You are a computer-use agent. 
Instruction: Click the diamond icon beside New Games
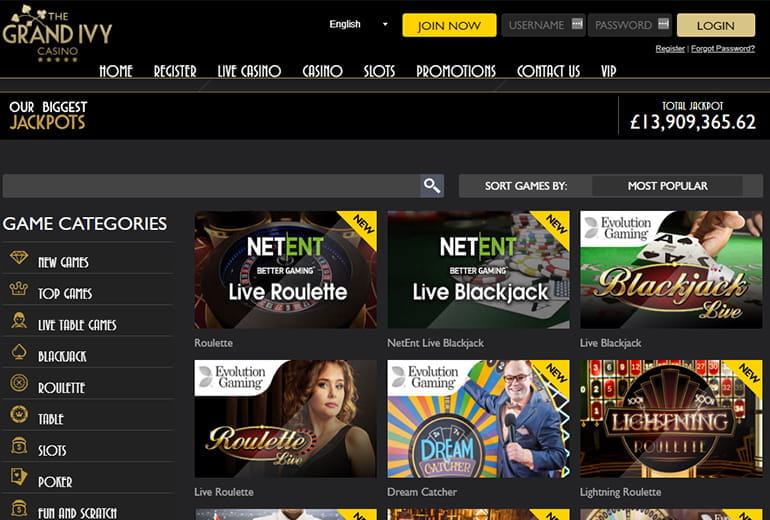pyautogui.click(x=19, y=257)
